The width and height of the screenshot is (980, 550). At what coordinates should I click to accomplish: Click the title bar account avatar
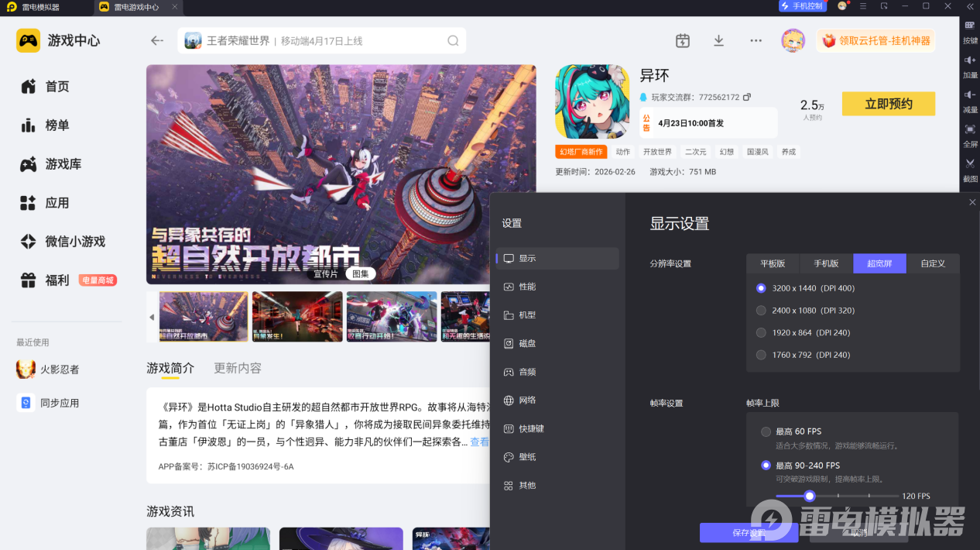click(842, 6)
